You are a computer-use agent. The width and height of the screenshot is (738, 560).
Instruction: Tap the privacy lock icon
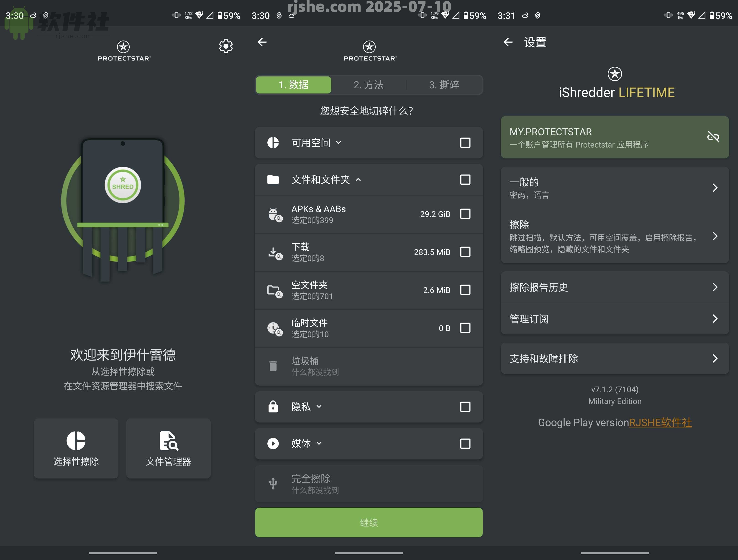273,407
